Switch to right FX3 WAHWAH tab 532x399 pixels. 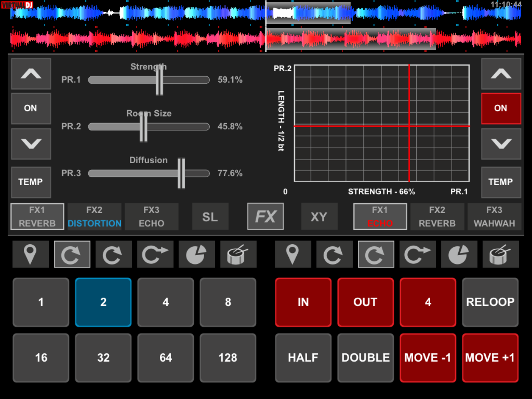click(494, 217)
